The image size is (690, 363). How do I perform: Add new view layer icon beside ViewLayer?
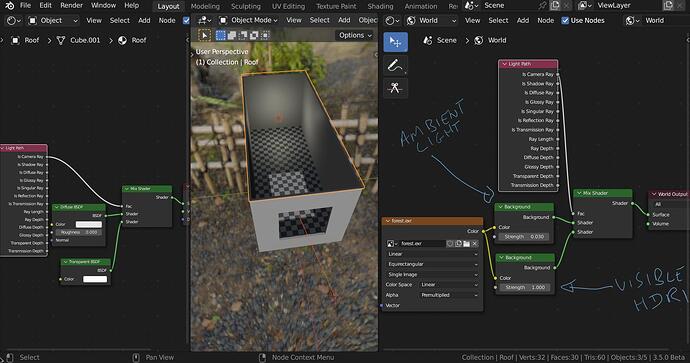[668, 6]
